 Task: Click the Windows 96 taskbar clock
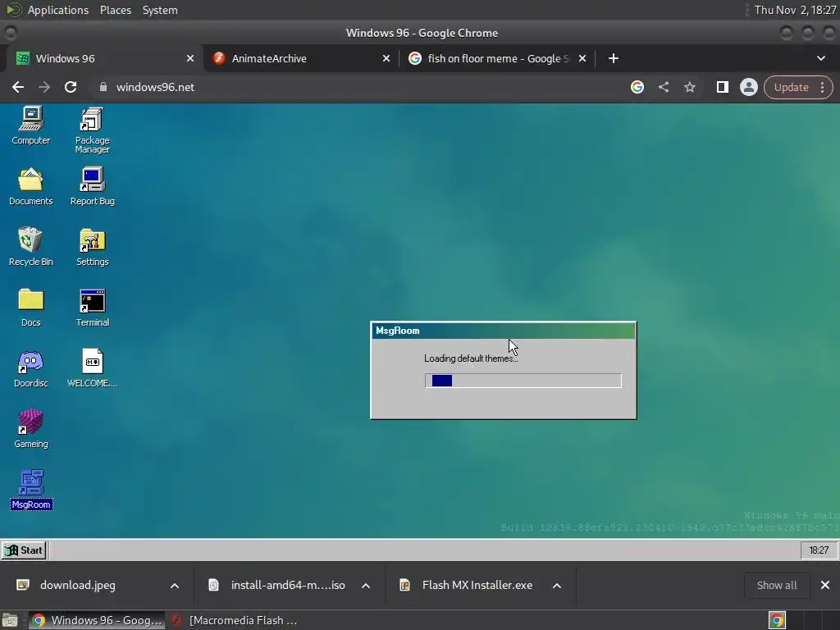(819, 550)
